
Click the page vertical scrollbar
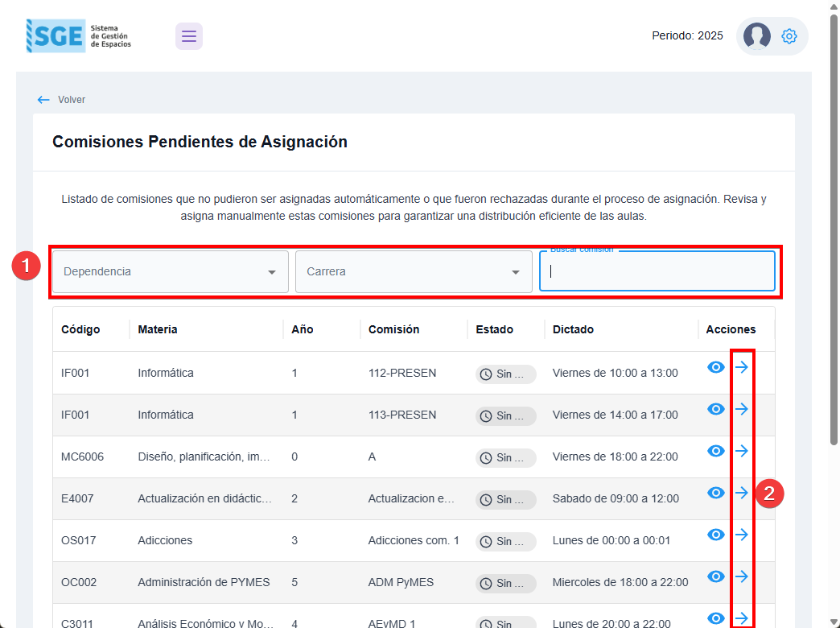pos(834,230)
